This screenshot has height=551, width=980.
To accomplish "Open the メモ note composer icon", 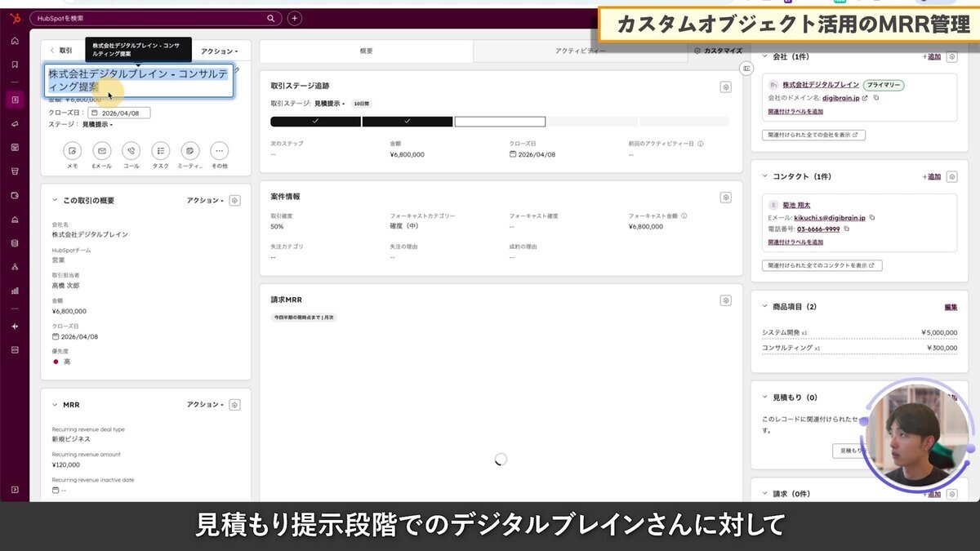I will (72, 152).
